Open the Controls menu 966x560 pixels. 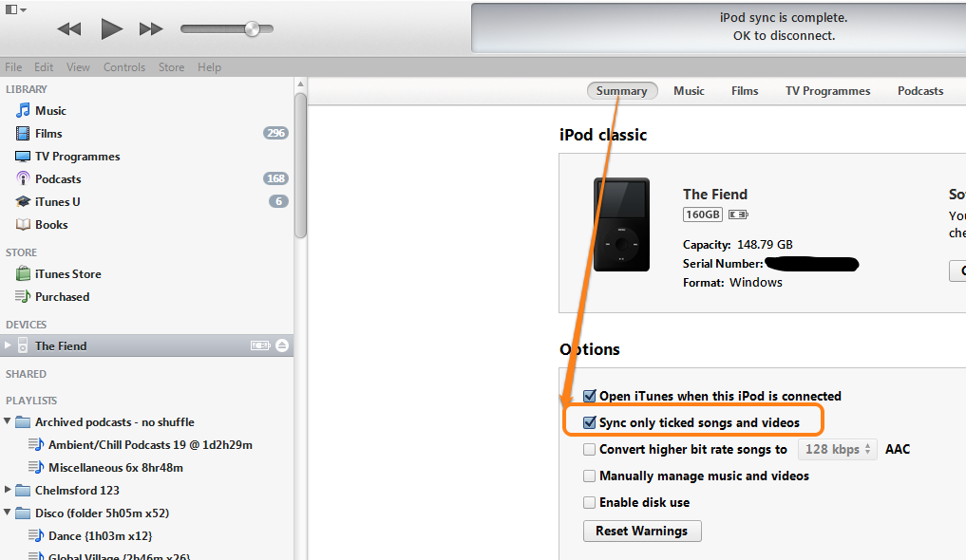click(x=123, y=67)
